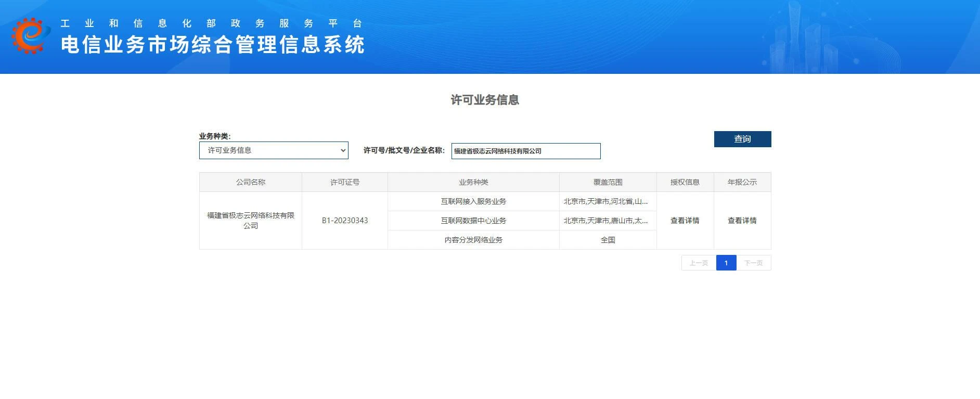Screen dimensions: 980x399
Task: Click the 电信业务市场综合管理信息系统 header title
Action: tap(212, 45)
